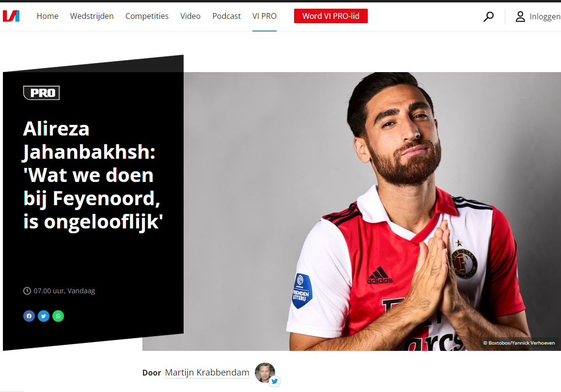This screenshot has width=561, height=392.
Task: Share article via WhatsApp icon
Action: (58, 316)
